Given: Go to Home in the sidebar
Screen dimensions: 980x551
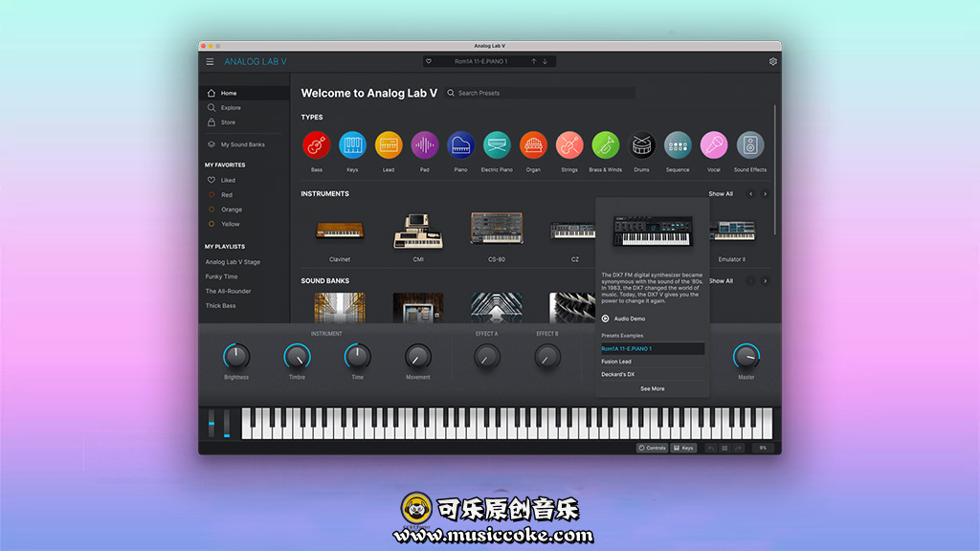Looking at the screenshot, I should pyautogui.click(x=244, y=93).
